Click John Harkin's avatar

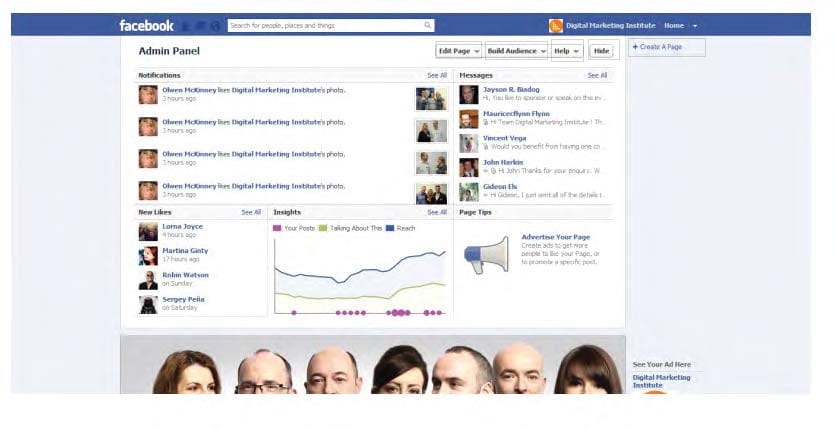tap(469, 167)
